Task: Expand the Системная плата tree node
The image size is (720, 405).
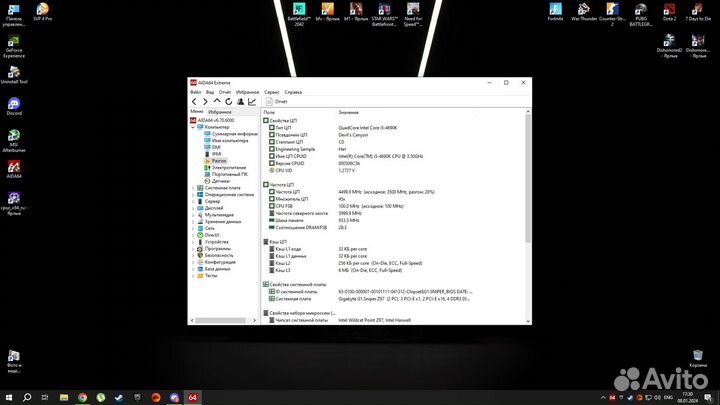Action: coord(193,188)
